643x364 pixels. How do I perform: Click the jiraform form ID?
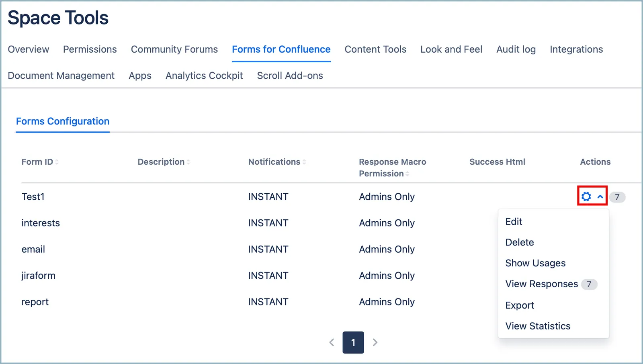click(x=38, y=276)
